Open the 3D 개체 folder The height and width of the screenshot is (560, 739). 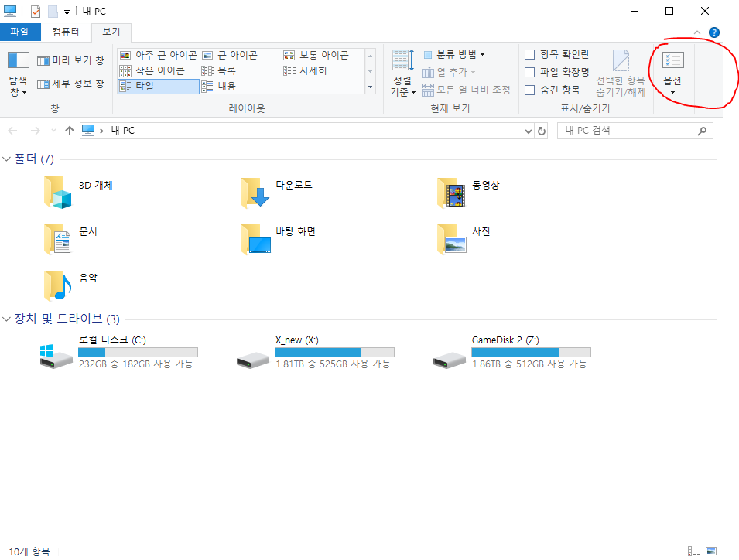[79, 192]
